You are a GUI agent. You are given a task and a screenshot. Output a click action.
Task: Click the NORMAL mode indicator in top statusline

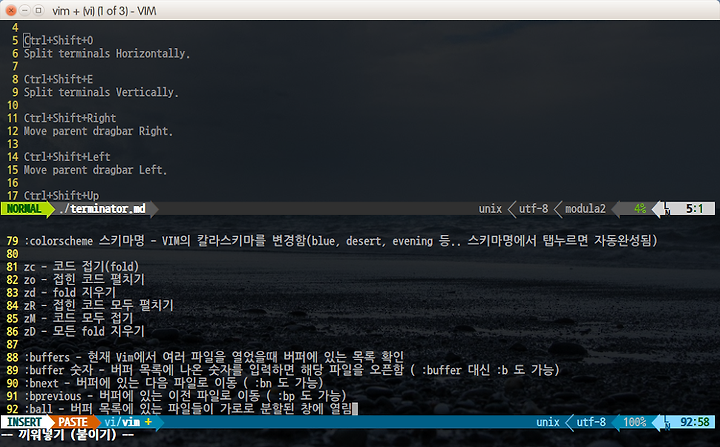coord(24,209)
